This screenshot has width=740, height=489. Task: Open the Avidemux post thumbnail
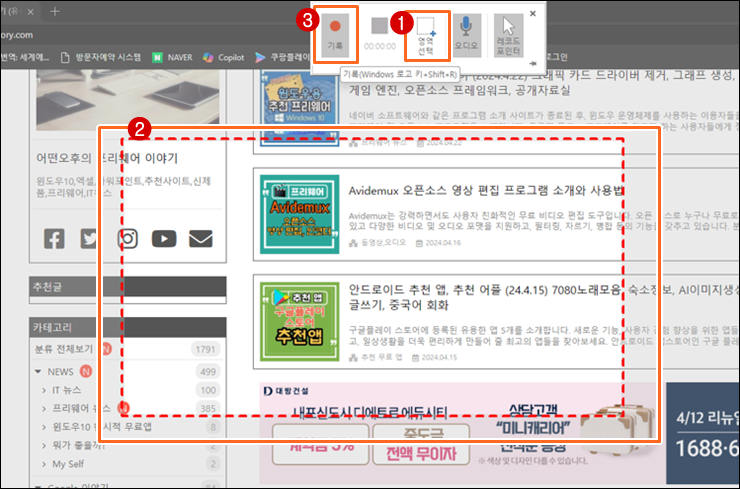(300, 214)
